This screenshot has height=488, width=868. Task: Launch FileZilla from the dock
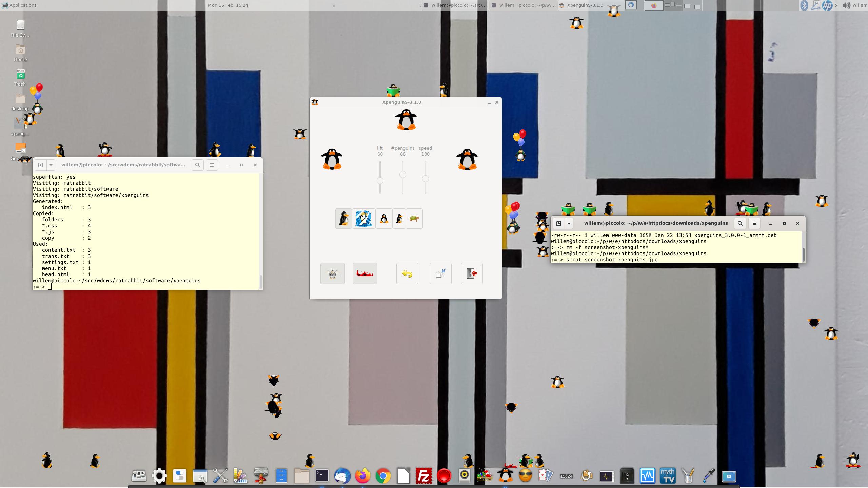(423, 476)
